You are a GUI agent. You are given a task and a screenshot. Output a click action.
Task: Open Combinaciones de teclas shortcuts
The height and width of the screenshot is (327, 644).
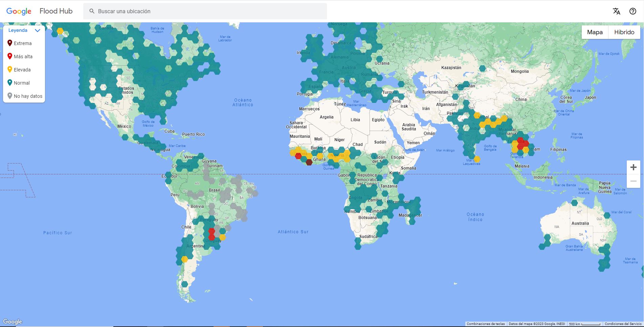(486, 324)
